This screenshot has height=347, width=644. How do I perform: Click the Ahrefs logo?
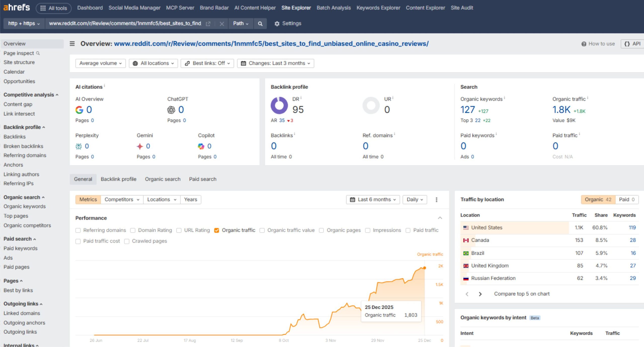[17, 8]
